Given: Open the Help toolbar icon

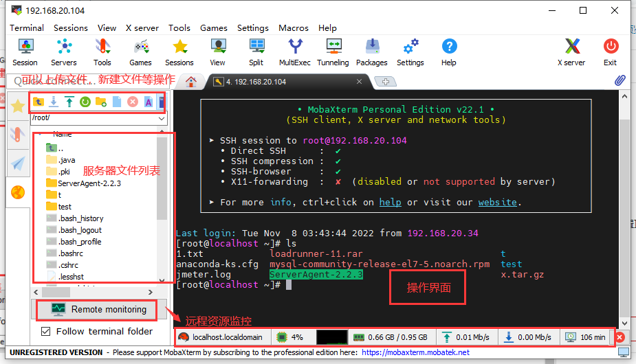Looking at the screenshot, I should click(449, 52).
